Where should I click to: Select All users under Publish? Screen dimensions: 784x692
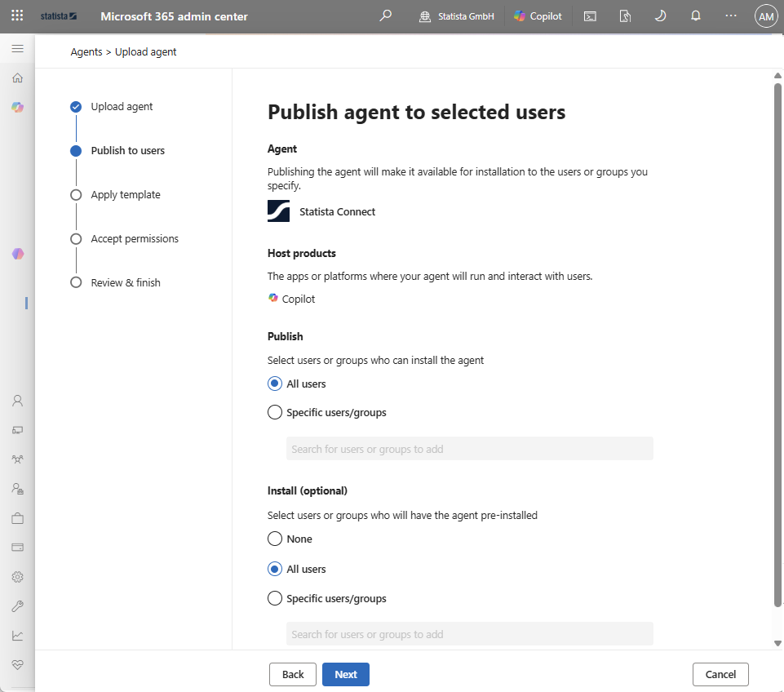click(x=297, y=384)
